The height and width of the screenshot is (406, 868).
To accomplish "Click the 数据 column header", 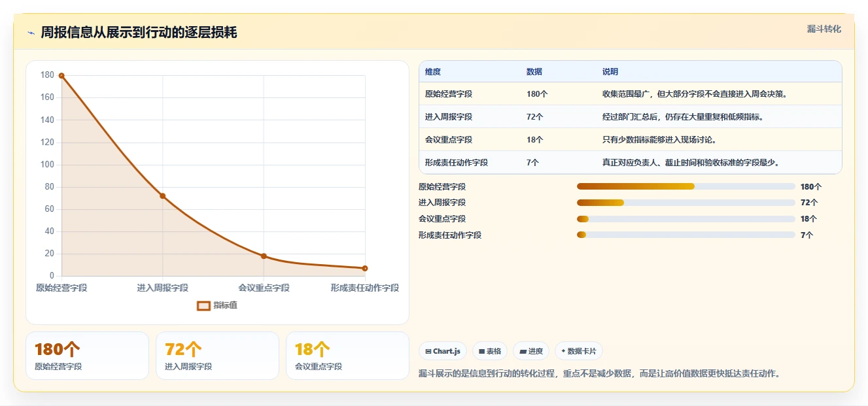I will [x=534, y=72].
